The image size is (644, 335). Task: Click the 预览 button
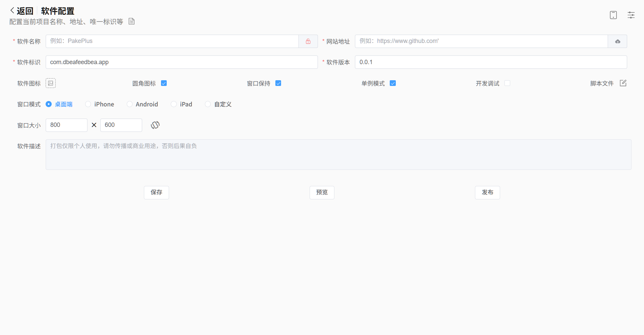[322, 192]
